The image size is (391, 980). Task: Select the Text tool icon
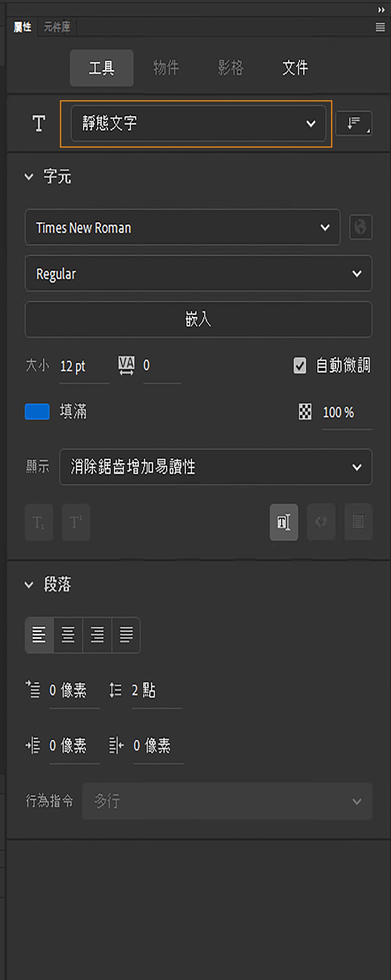pos(39,123)
